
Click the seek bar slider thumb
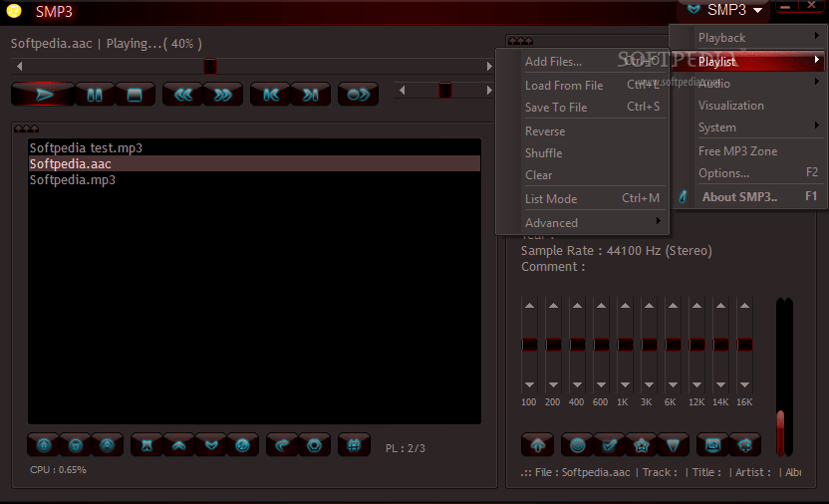(210, 66)
